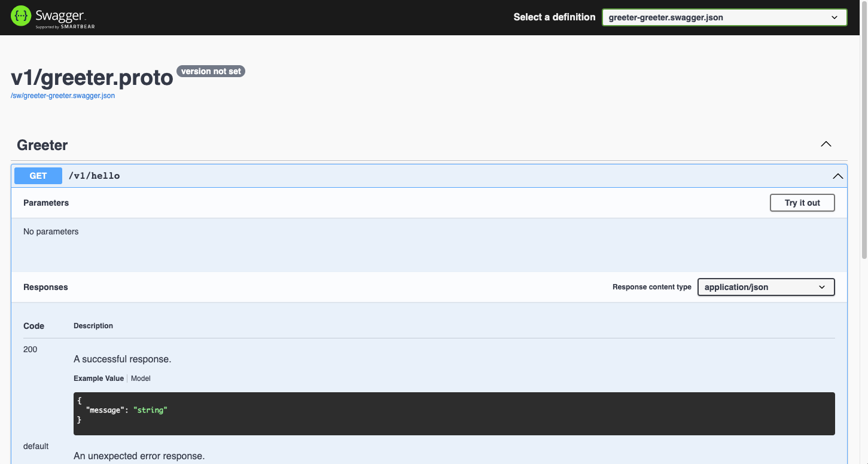Collapse the Greeter section with its chevron

pyautogui.click(x=826, y=145)
